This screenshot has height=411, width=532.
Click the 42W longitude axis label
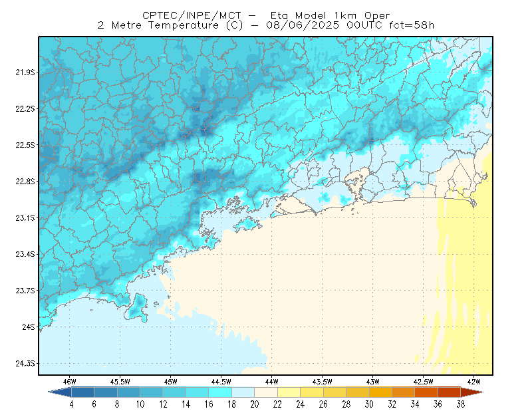click(473, 382)
